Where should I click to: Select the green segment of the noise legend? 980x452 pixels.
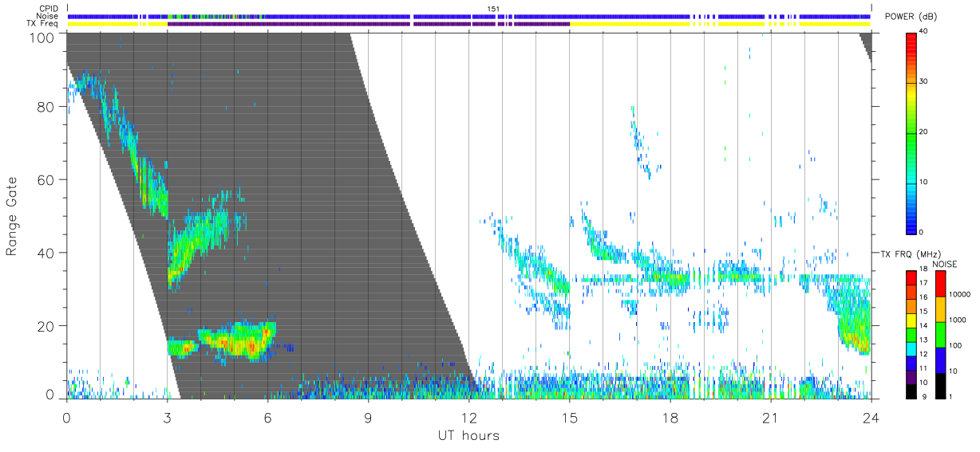[x=941, y=334]
